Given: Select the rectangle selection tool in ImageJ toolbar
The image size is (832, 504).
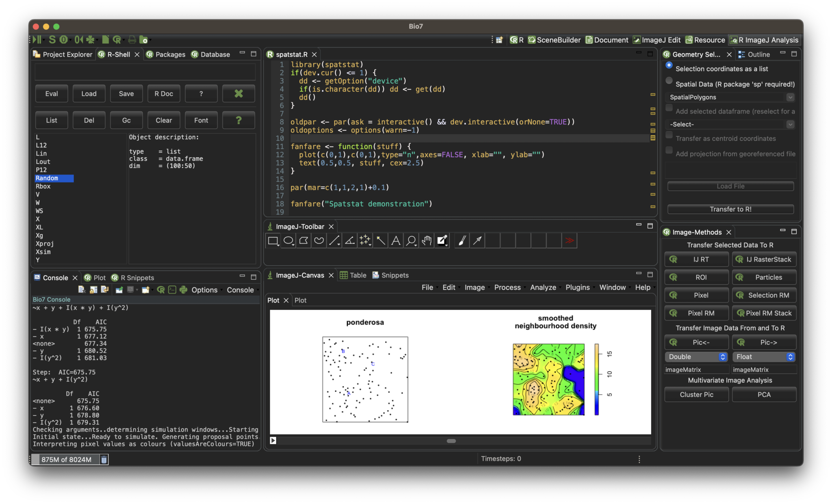Looking at the screenshot, I should [273, 240].
